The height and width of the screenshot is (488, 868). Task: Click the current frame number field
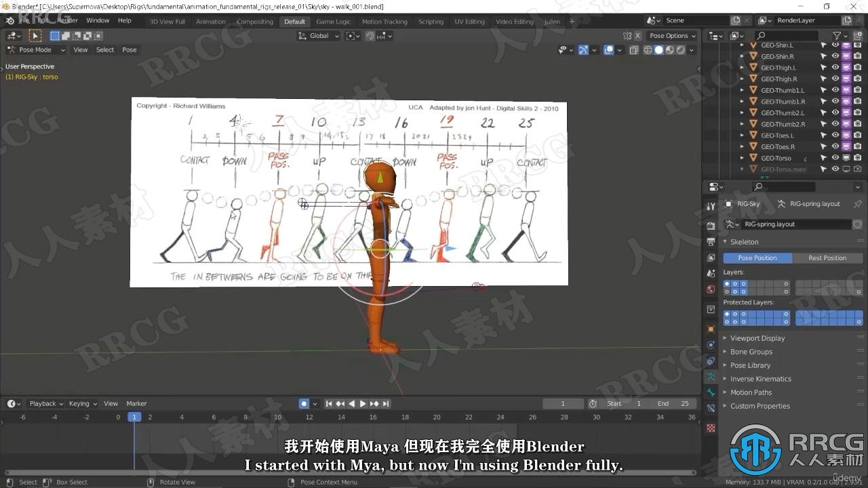coord(563,403)
